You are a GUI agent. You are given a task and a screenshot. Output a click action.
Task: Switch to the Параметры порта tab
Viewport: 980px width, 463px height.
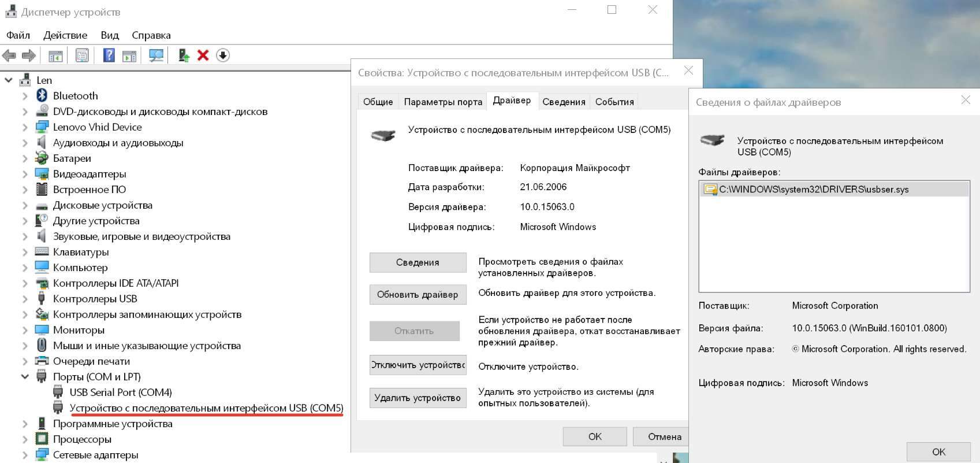point(443,102)
